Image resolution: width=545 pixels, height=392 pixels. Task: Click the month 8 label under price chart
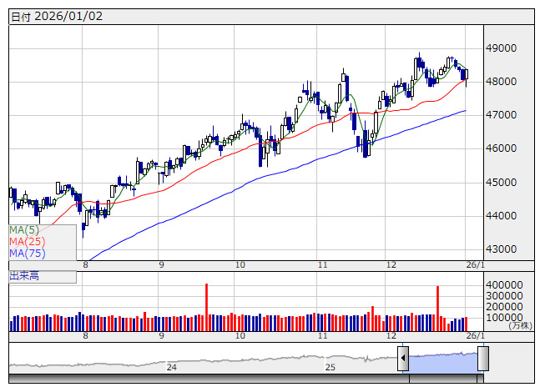click(x=85, y=265)
